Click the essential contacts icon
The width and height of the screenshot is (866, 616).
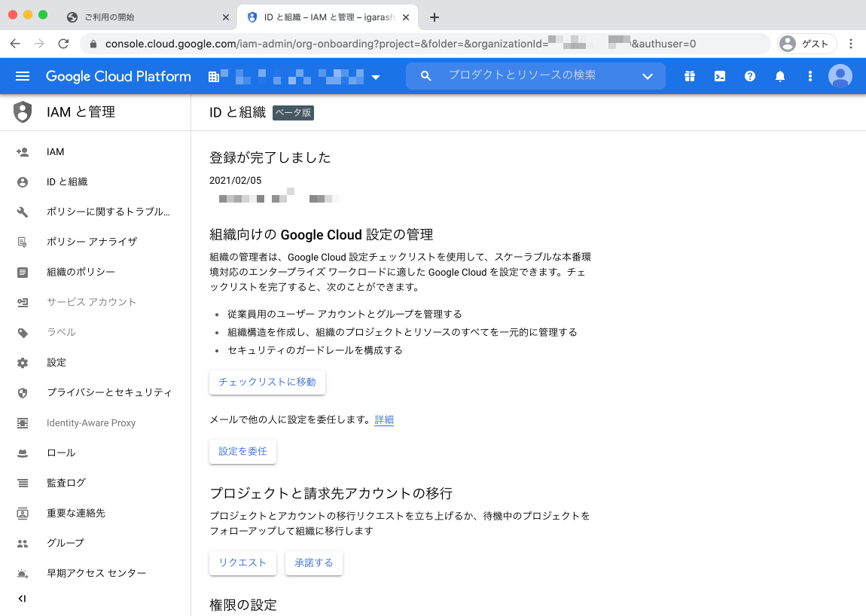click(23, 514)
